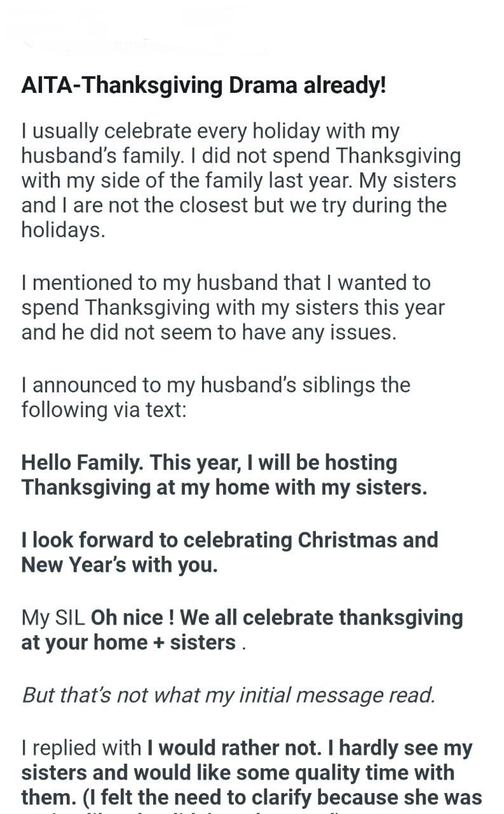The width and height of the screenshot is (504, 814).
Task: Click the bold line 'I look forward to celebrating Christmas'
Action: [229, 540]
